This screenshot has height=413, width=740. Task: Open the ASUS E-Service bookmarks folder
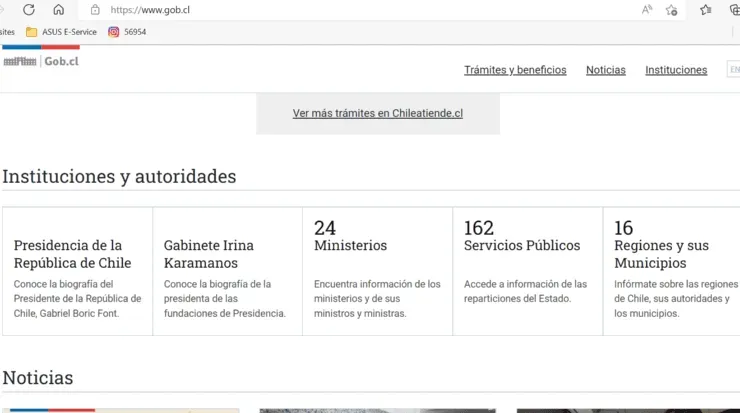tap(61, 32)
